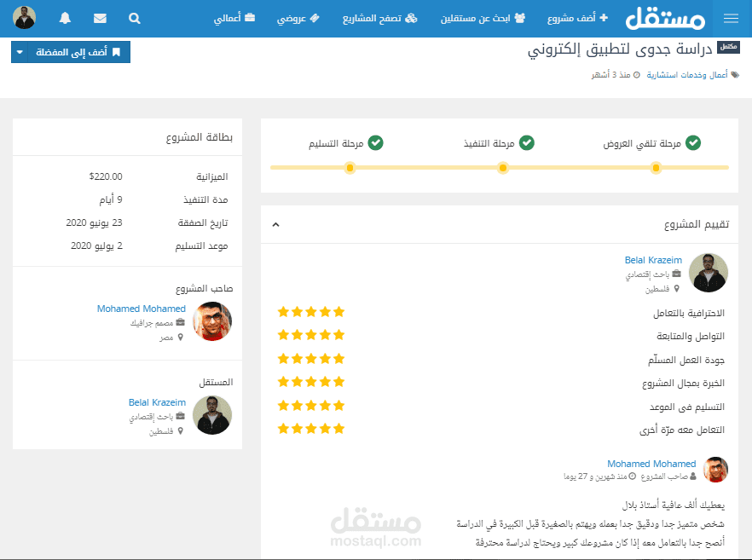Open the hamburger menu icon
This screenshot has height=560, width=752.
click(731, 18)
